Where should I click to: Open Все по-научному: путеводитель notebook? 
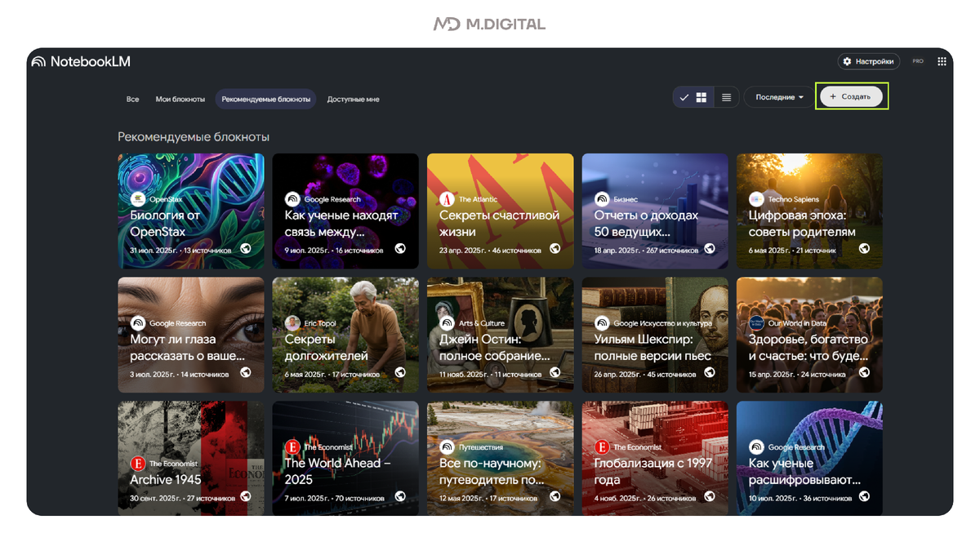pyautogui.click(x=501, y=458)
